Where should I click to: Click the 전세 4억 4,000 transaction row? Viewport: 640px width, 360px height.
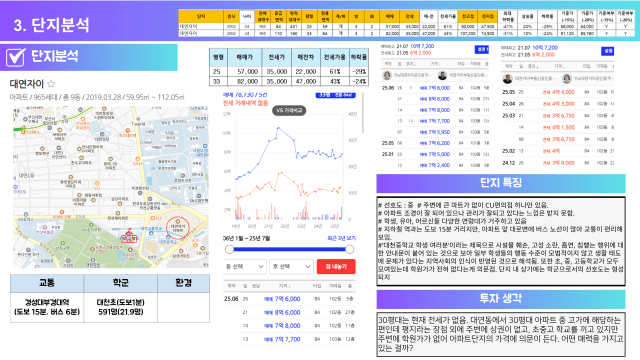click(x=558, y=92)
